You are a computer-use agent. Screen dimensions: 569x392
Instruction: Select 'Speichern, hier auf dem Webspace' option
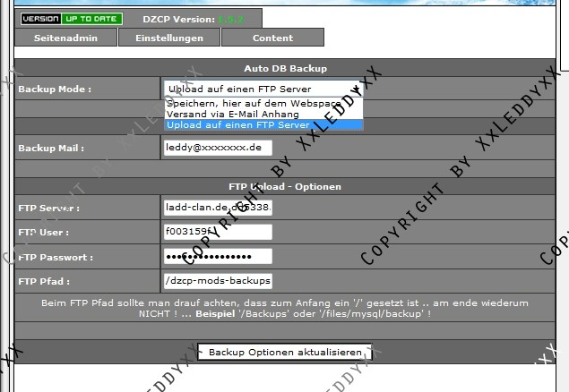(263, 104)
